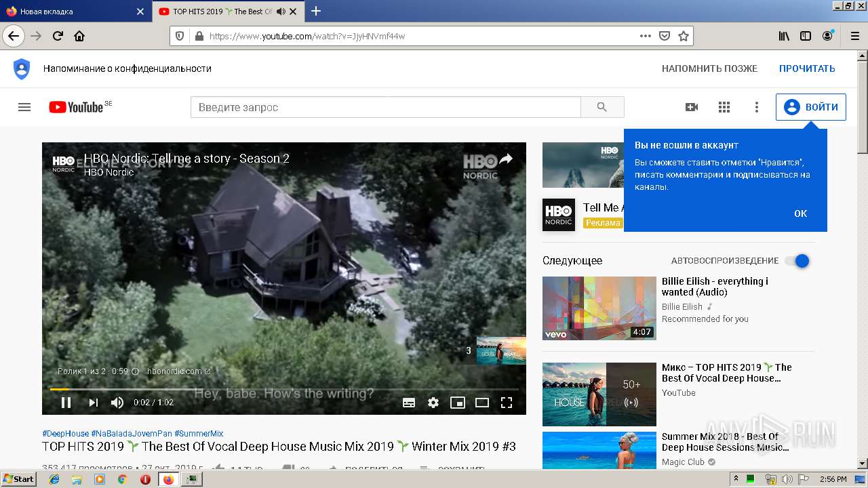Open Billie Eilish everything i wanted title
This screenshot has width=868, height=488.
[x=715, y=287]
